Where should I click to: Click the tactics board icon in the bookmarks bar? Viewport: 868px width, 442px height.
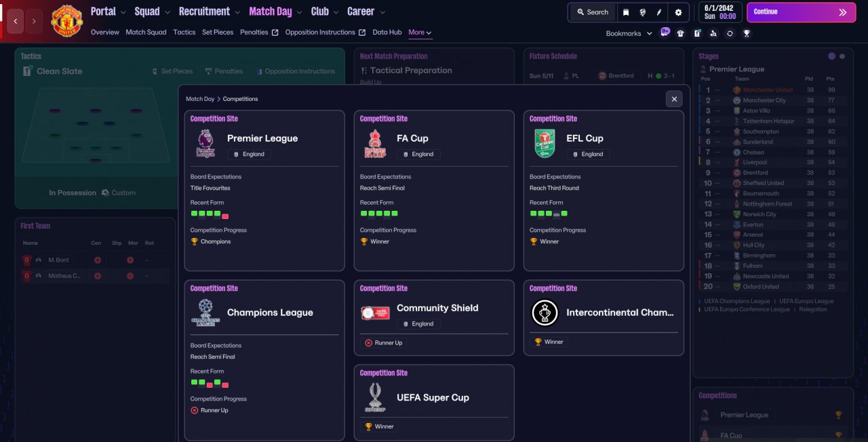(696, 33)
